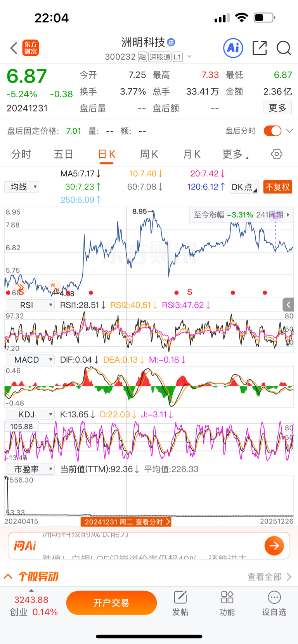Tap the 开户交易 button
Viewport: 298px width, 644px height.
click(111, 603)
